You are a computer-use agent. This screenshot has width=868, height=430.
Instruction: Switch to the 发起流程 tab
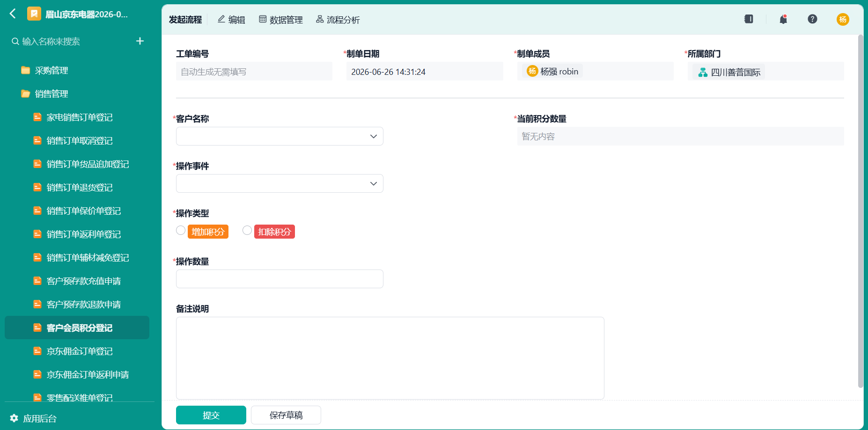pyautogui.click(x=185, y=20)
